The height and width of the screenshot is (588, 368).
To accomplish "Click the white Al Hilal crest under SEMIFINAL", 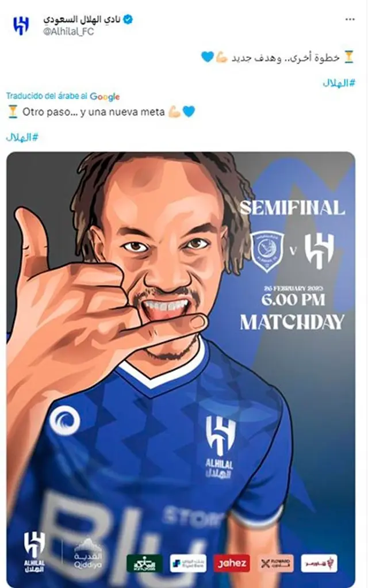I will 320,251.
